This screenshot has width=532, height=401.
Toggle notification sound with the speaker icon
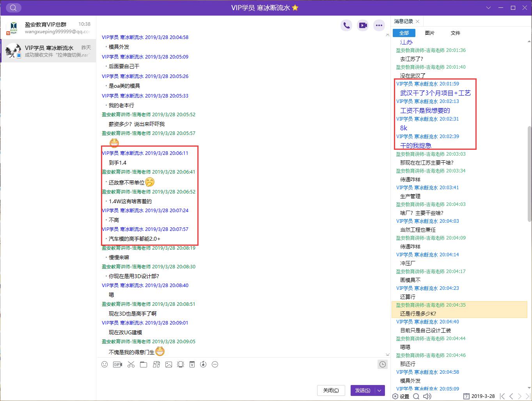point(427,396)
